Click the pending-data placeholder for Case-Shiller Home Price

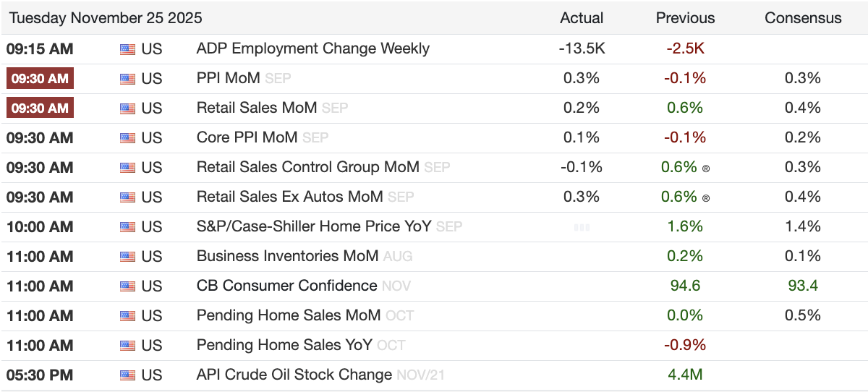coord(582,227)
